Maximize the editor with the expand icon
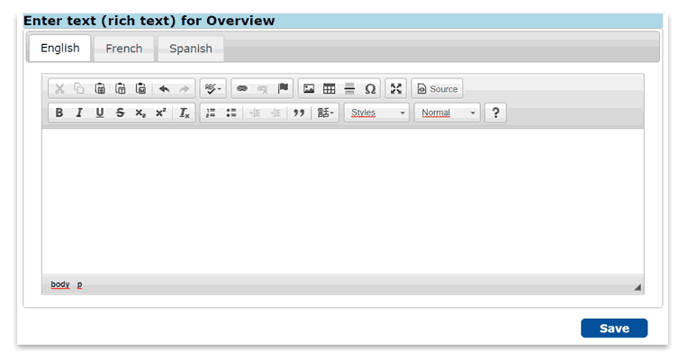Viewport: 688px width, 360px height. 396,89
